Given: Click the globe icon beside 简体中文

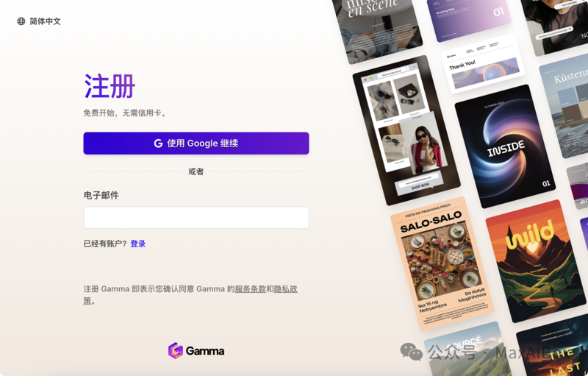Looking at the screenshot, I should coord(21,21).
